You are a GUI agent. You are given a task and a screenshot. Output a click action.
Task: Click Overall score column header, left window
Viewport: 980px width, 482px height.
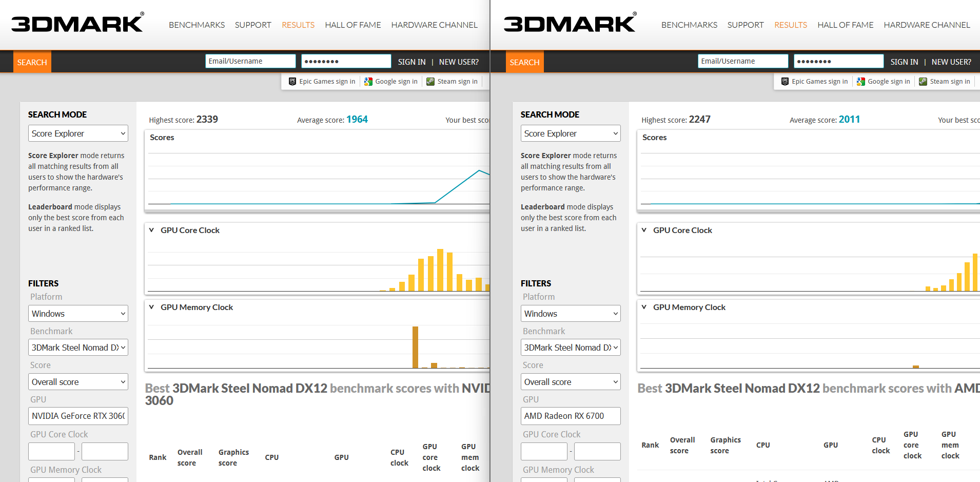pos(190,457)
